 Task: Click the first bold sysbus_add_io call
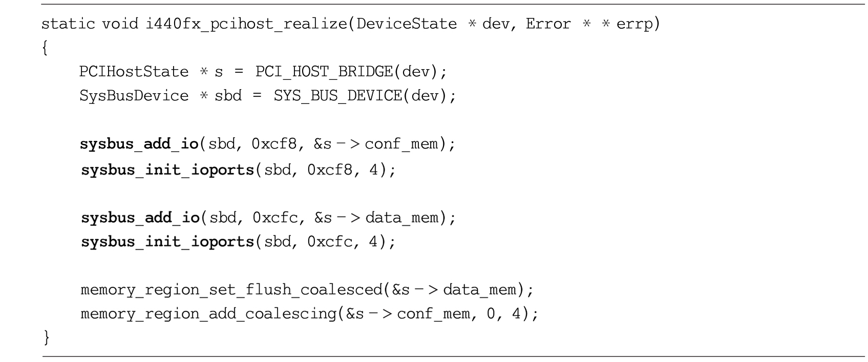pos(139,144)
